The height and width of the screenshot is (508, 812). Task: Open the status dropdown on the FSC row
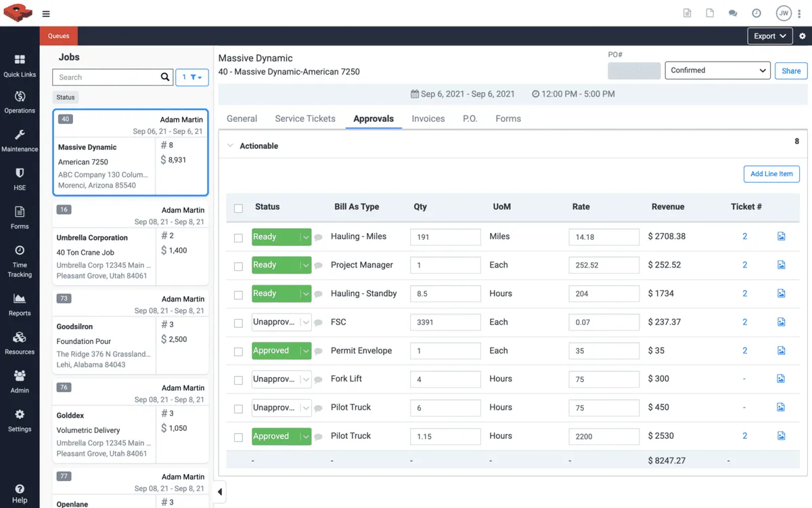304,322
